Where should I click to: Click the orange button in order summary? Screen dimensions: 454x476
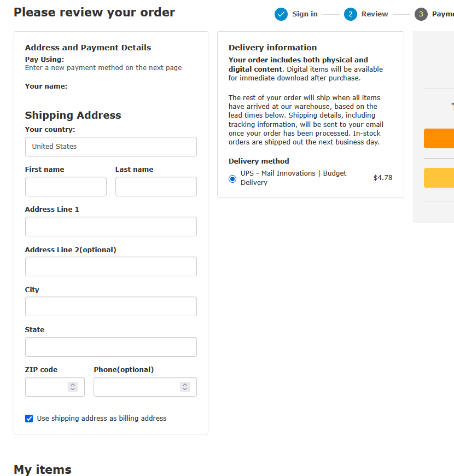(x=439, y=138)
